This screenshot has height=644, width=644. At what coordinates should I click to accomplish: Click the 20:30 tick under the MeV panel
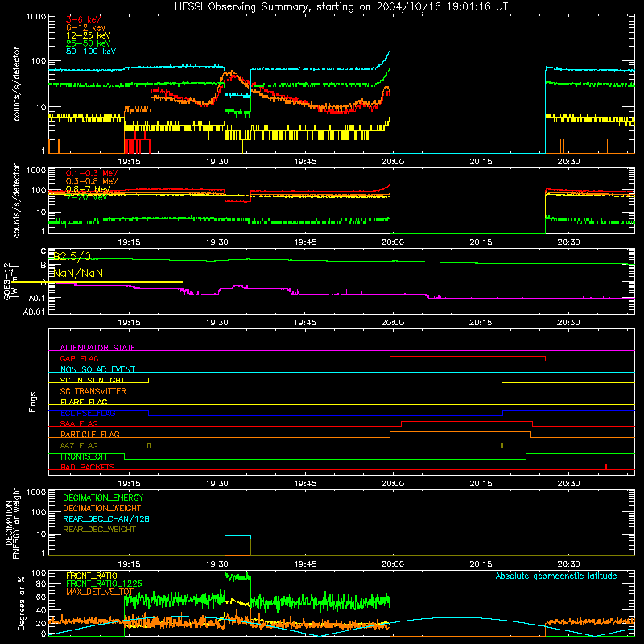pos(568,242)
